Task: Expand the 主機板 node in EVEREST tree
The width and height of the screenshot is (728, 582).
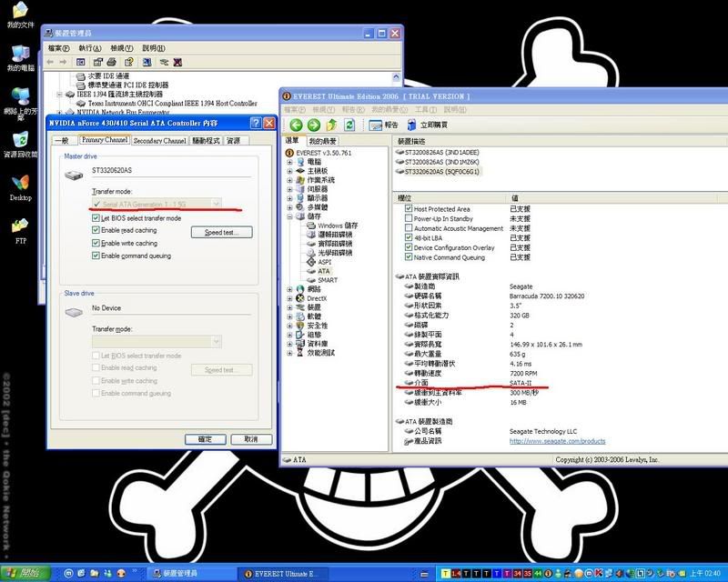Action: coord(289,171)
